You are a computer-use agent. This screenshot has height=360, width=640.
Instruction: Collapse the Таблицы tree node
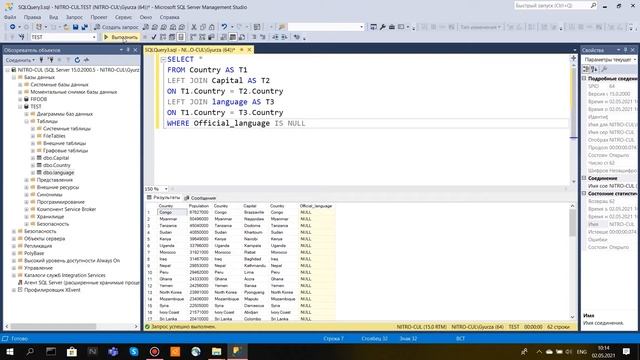(x=27, y=121)
